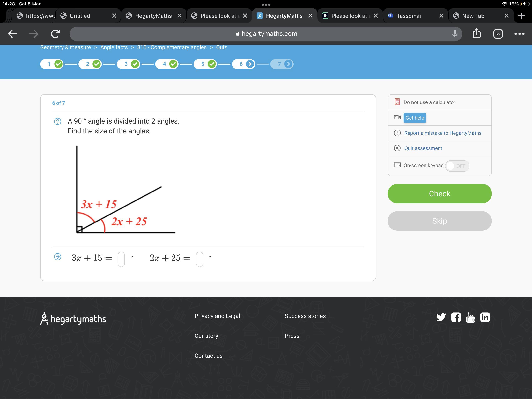Screen dimensions: 532x399
Task: Open the browser three-dots menu
Action: [519, 34]
